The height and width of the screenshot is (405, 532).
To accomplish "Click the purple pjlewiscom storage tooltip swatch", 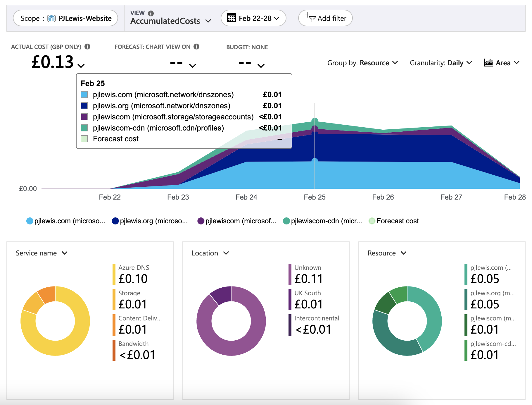I will [x=84, y=117].
